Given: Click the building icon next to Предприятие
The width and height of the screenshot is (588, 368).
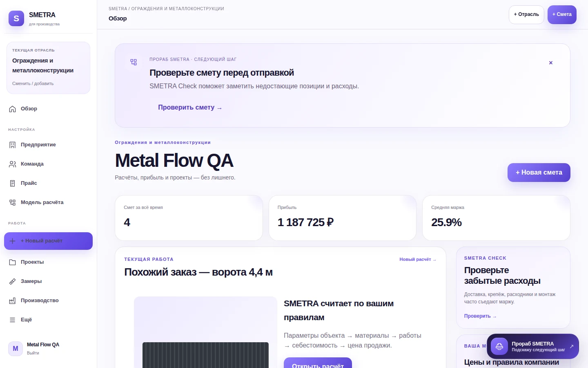Looking at the screenshot, I should point(13,145).
